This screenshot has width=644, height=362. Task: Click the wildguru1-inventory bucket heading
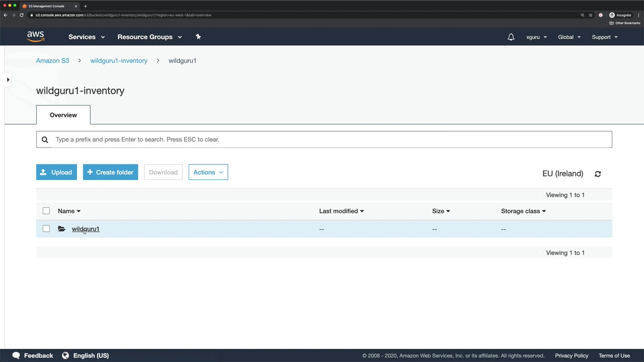(x=80, y=91)
